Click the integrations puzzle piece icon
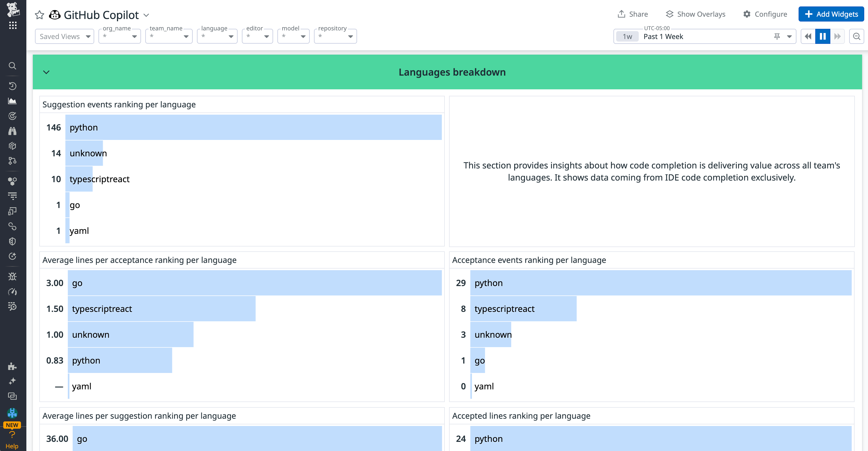This screenshot has width=868, height=451. pos(12,366)
